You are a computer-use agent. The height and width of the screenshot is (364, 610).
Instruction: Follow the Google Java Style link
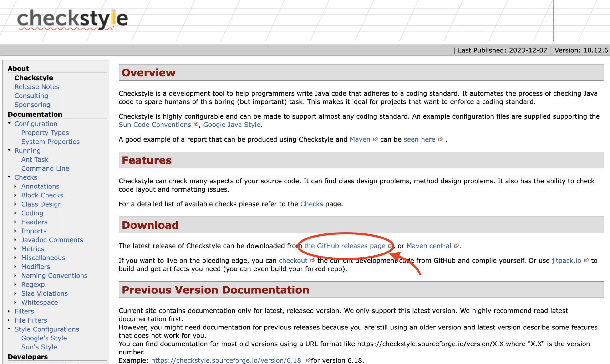(x=232, y=125)
